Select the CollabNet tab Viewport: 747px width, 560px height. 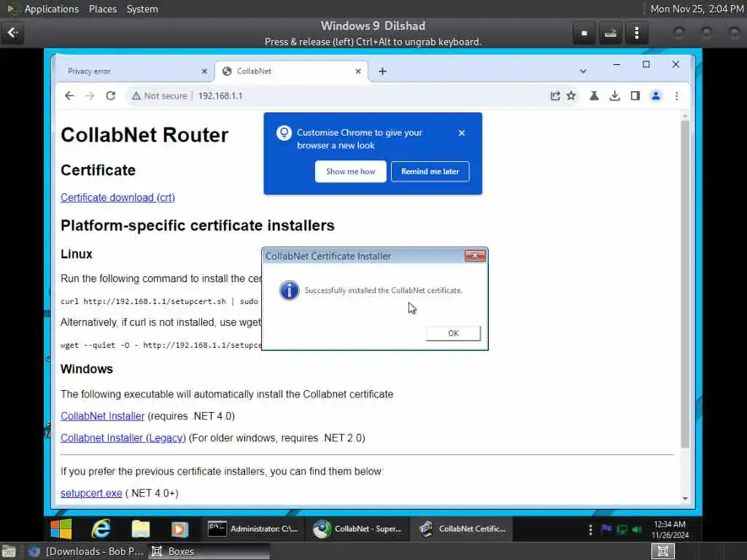[290, 71]
